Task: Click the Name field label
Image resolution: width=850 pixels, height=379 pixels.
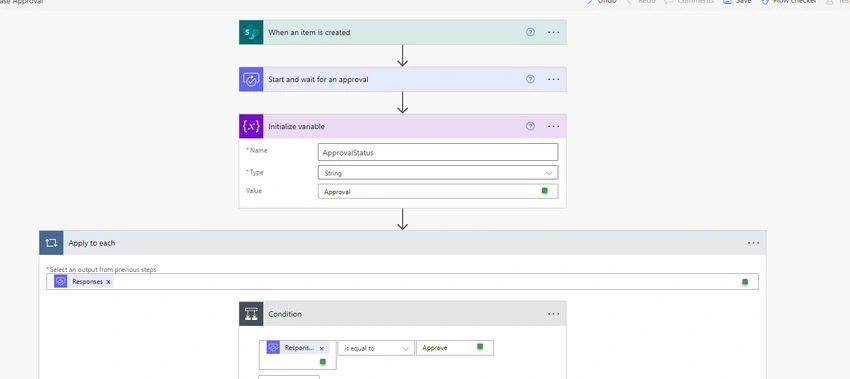Action: click(x=259, y=151)
